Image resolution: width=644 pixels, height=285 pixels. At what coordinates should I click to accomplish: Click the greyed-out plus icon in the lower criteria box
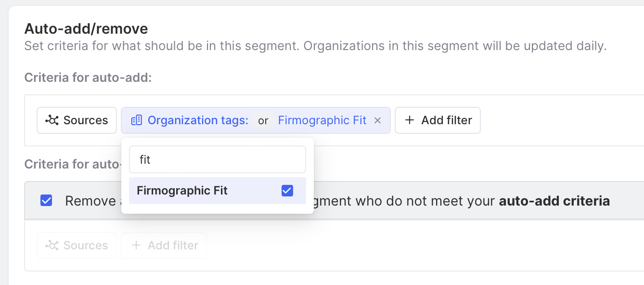click(136, 246)
